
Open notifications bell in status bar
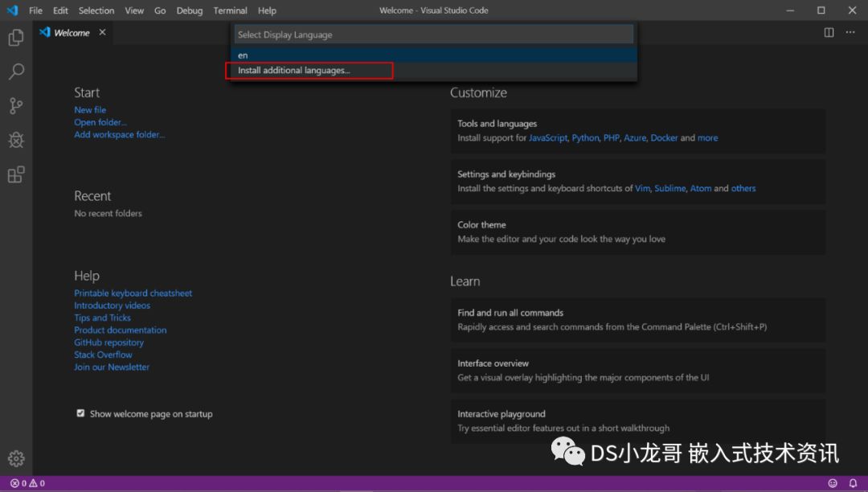[853, 483]
